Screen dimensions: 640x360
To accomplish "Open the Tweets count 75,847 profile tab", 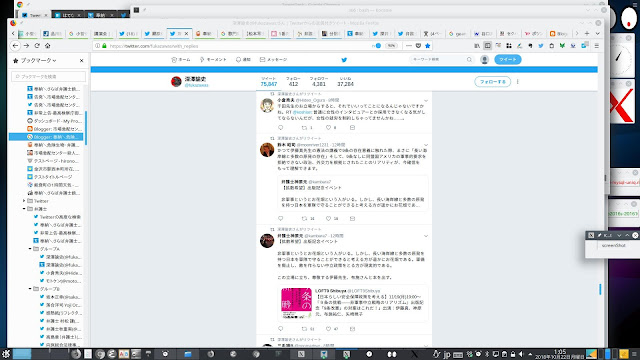I will point(269,82).
